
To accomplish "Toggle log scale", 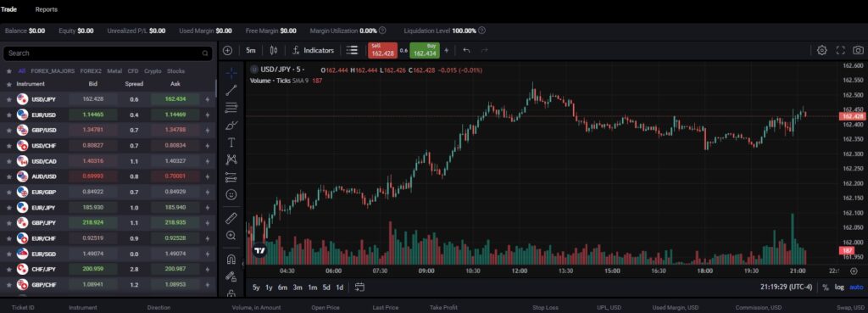I will tap(840, 287).
